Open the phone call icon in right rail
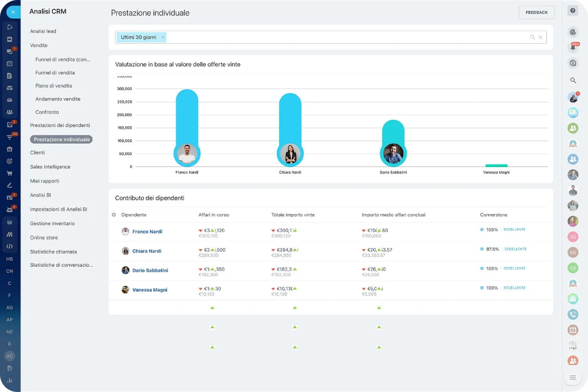 tap(573, 314)
